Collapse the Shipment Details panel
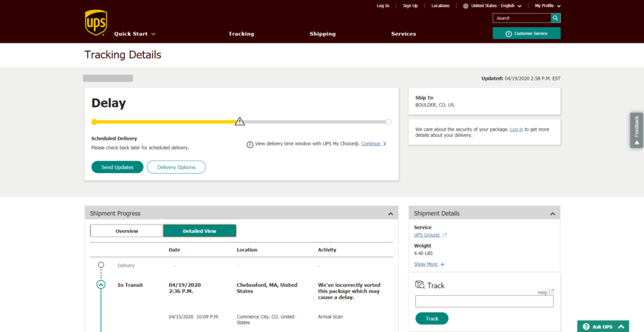644x332 pixels. tap(552, 214)
